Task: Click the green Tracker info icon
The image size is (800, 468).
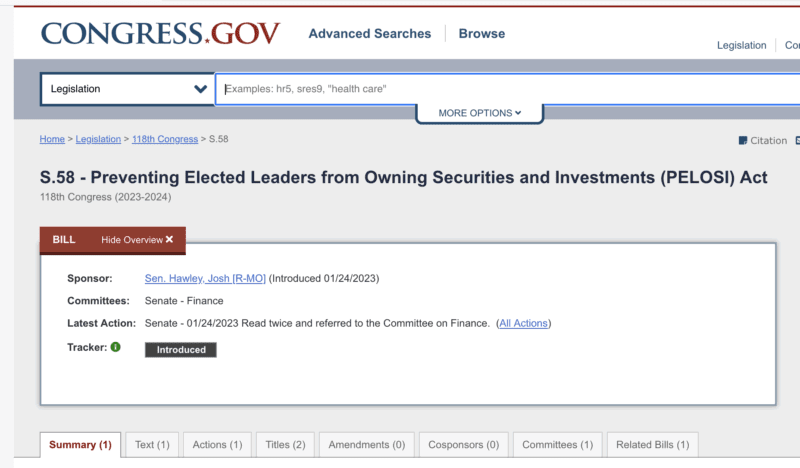Action: coord(116,347)
